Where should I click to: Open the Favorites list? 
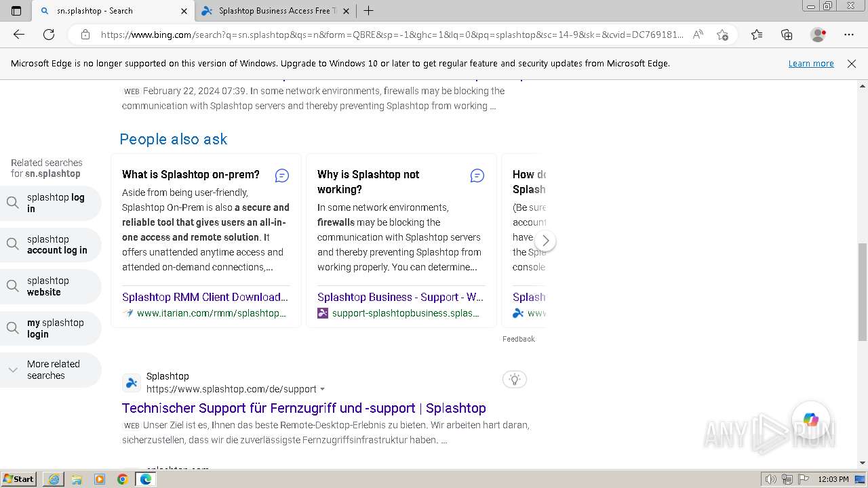tap(757, 35)
